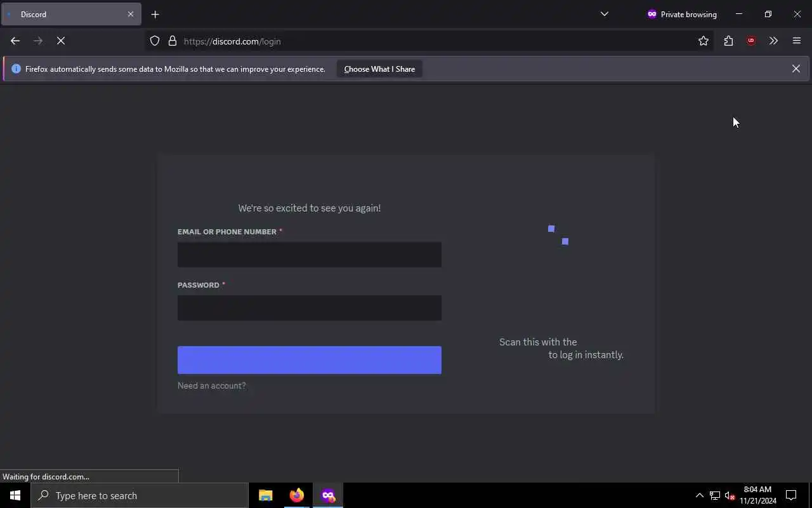Click the blue Log In button
812x508 pixels.
coord(310,360)
